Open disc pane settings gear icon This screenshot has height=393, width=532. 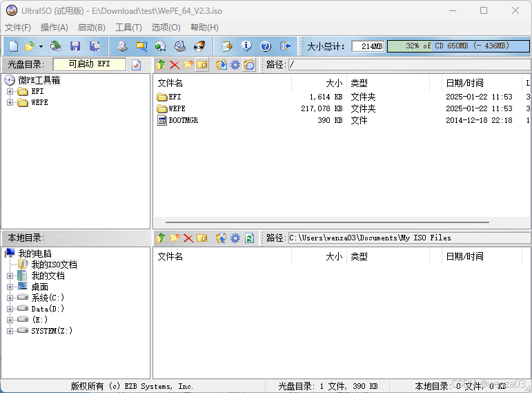235,64
